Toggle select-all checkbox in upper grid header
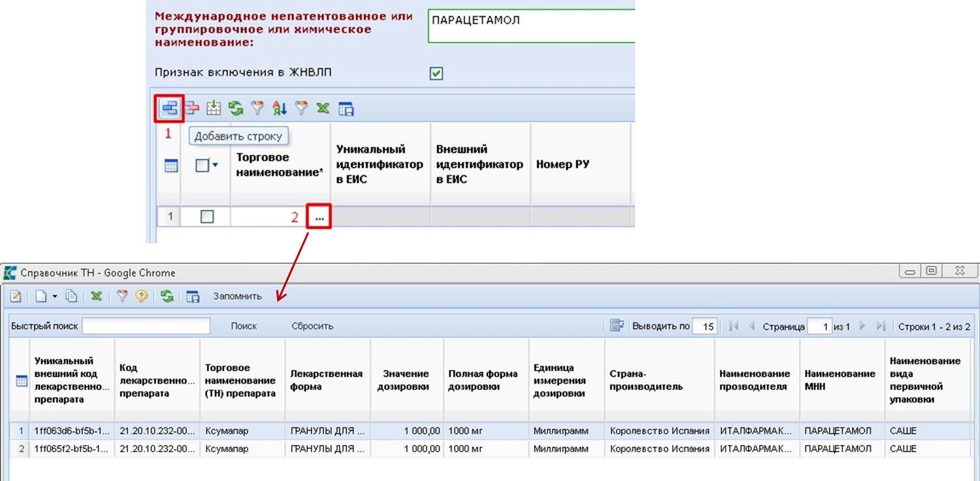Screen dimensions: 980x481 (x=203, y=166)
